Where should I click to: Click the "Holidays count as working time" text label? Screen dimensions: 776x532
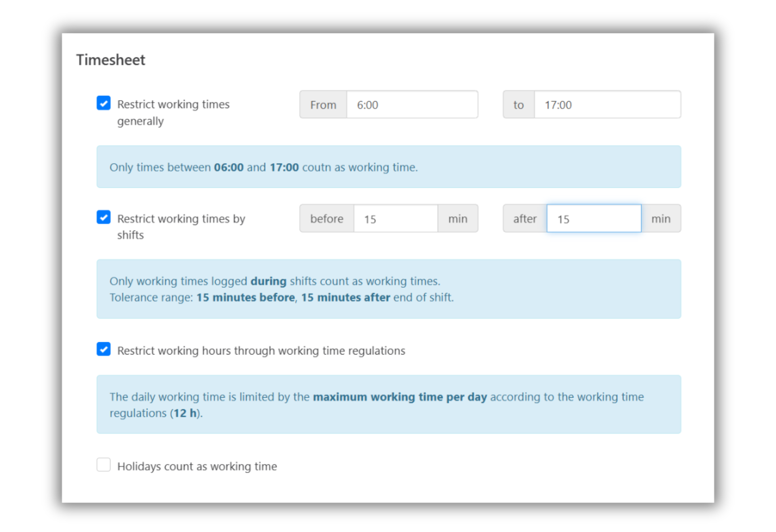pos(197,466)
